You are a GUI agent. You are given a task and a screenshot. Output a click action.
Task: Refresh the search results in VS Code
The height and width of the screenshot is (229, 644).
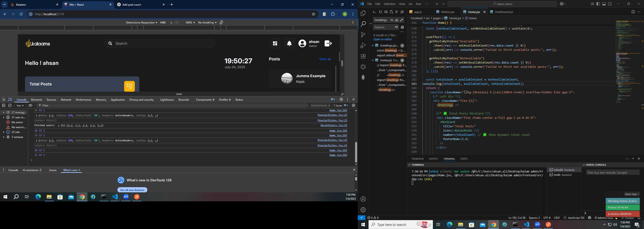[x=381, y=12]
